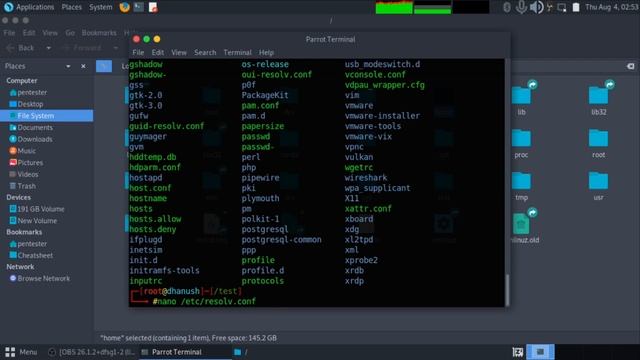
Task: Click Forward button in file manager
Action: tap(83, 48)
